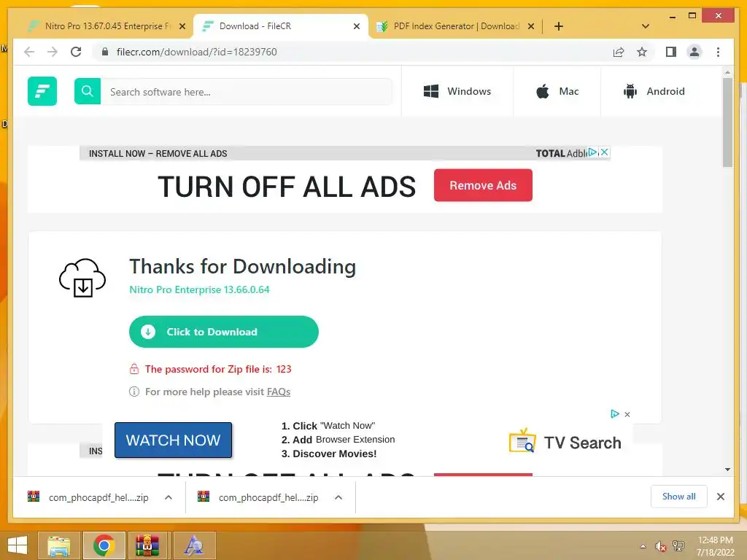Viewport: 747px width, 560px height.
Task: Open File Explorer from the taskbar
Action: (x=59, y=545)
